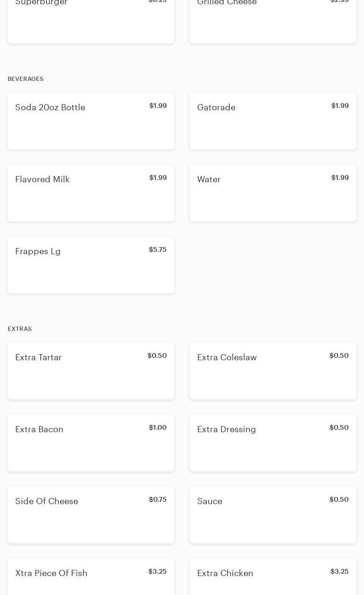Screen dimensions: 364x595
Task: Choose the Side Of Cheese item
Action: pos(91,515)
